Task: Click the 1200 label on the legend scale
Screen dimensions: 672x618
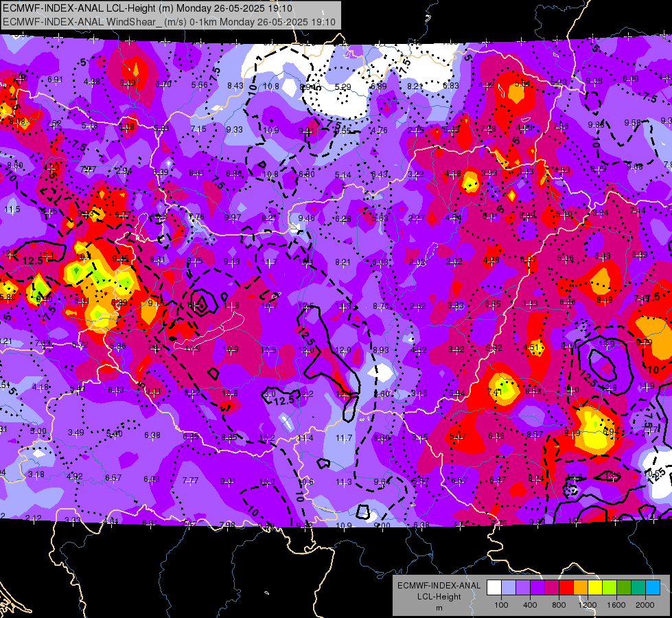Action: point(587,605)
